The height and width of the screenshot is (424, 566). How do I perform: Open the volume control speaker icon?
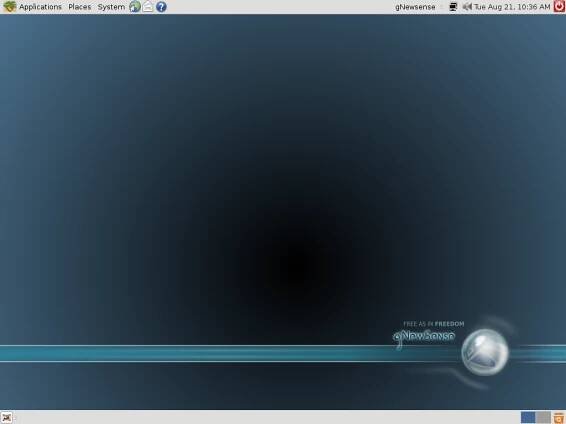coord(467,6)
